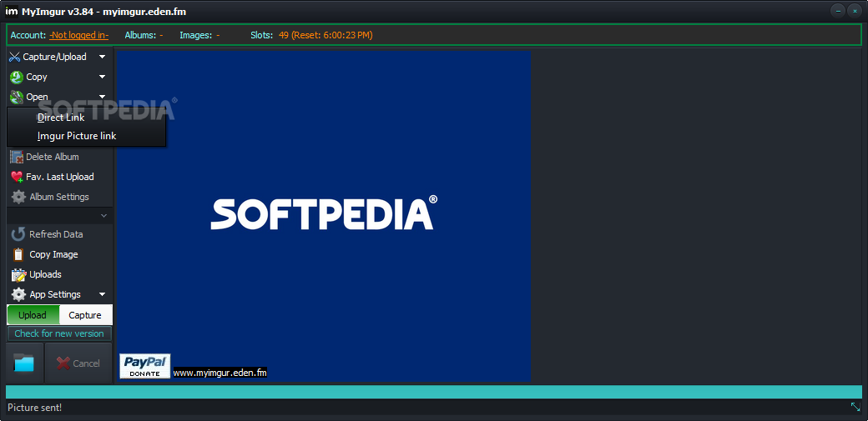Open the blue folder button
This screenshot has width=868, height=421.
[24, 363]
